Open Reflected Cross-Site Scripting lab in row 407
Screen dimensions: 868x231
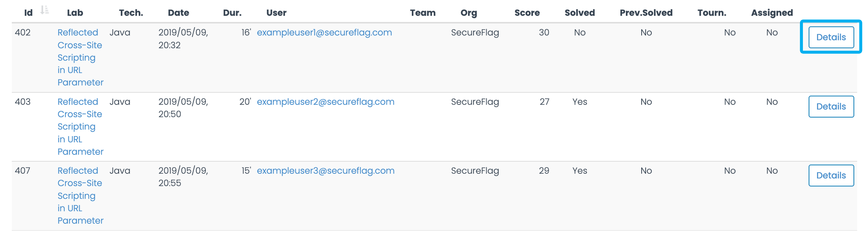pos(80,196)
